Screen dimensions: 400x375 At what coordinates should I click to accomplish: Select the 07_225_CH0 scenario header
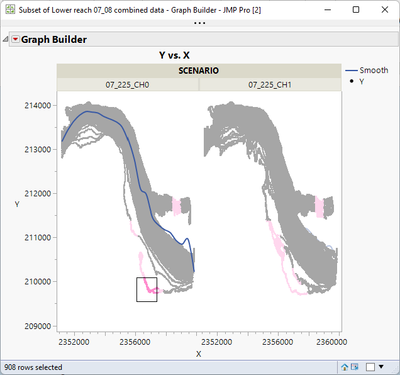click(x=128, y=85)
